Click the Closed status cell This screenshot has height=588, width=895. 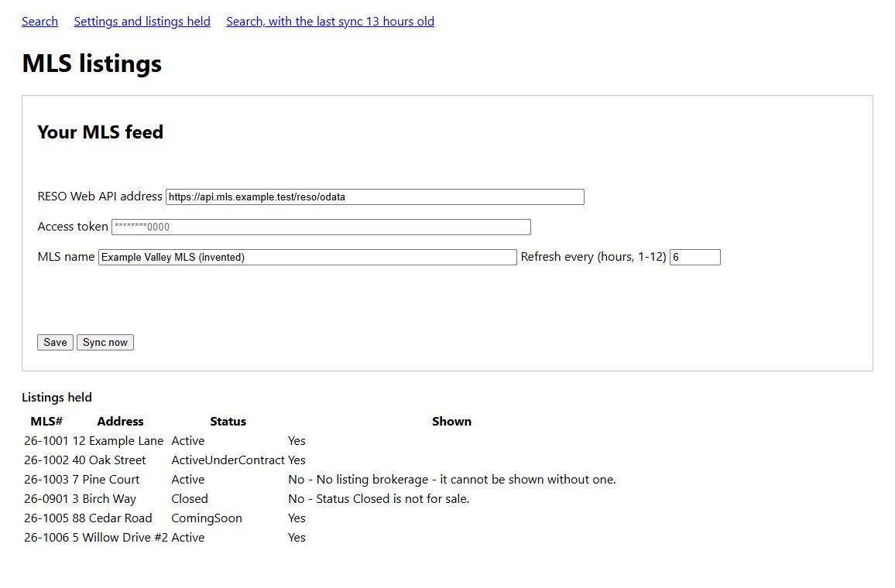click(x=190, y=499)
